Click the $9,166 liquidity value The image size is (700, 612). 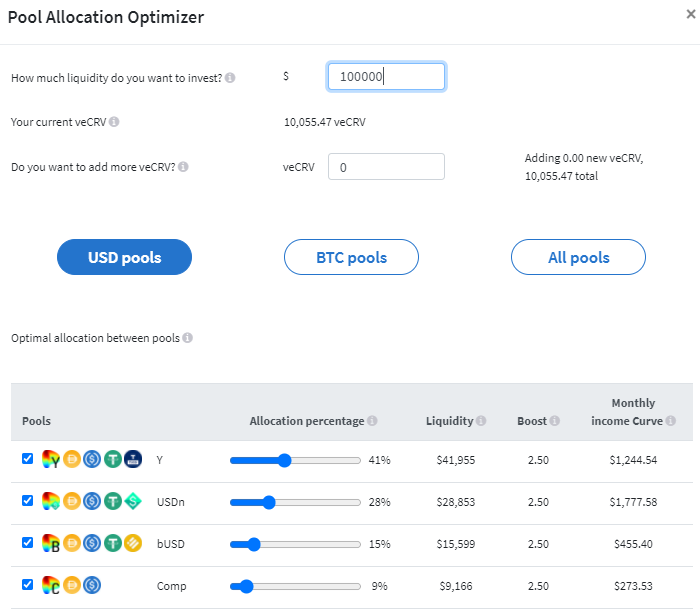point(456,586)
